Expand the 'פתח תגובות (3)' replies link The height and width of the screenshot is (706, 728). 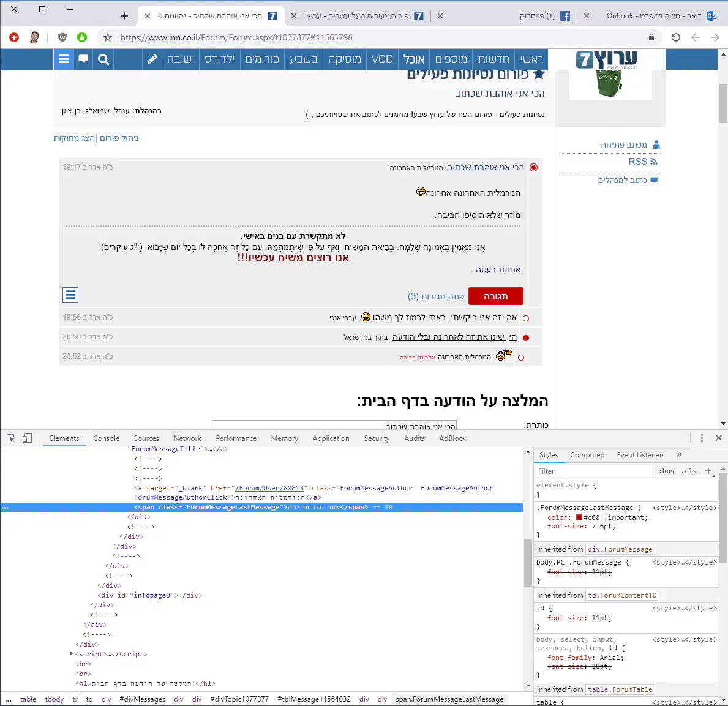click(435, 296)
